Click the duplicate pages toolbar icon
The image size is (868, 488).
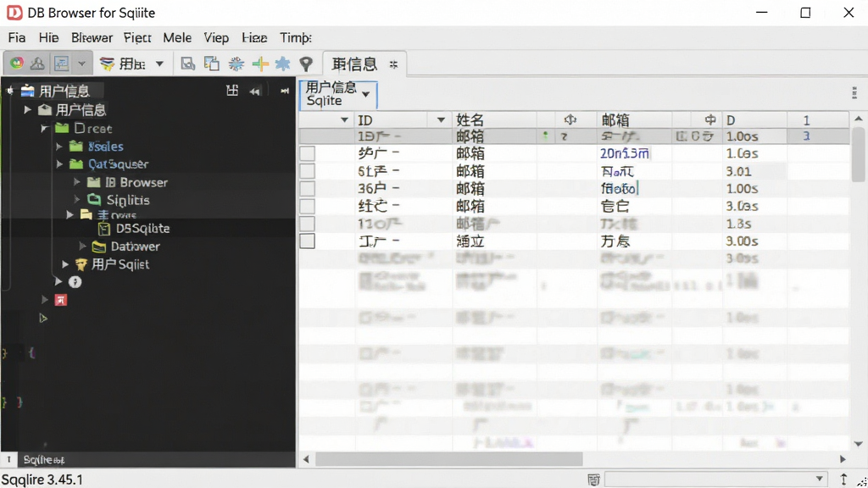click(x=211, y=64)
